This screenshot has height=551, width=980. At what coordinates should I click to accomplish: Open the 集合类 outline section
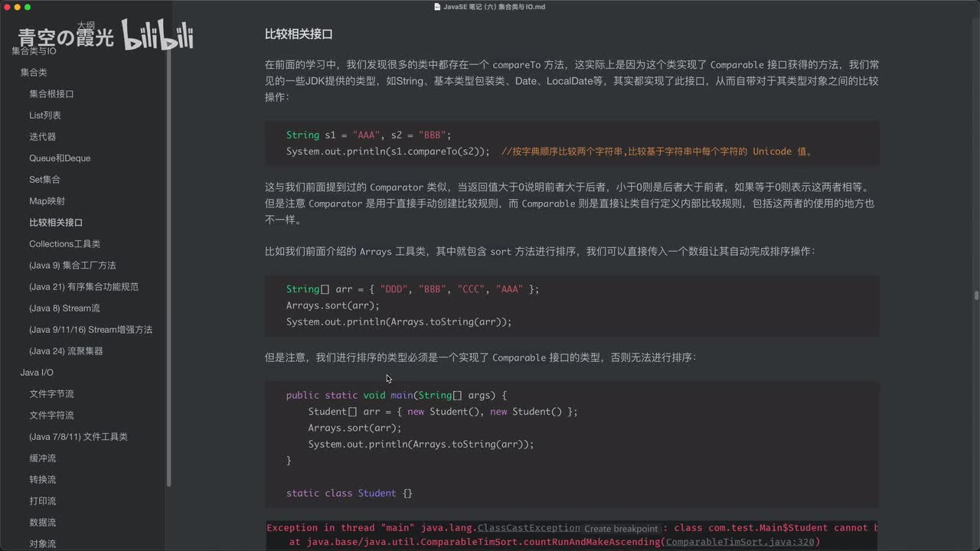click(x=34, y=72)
